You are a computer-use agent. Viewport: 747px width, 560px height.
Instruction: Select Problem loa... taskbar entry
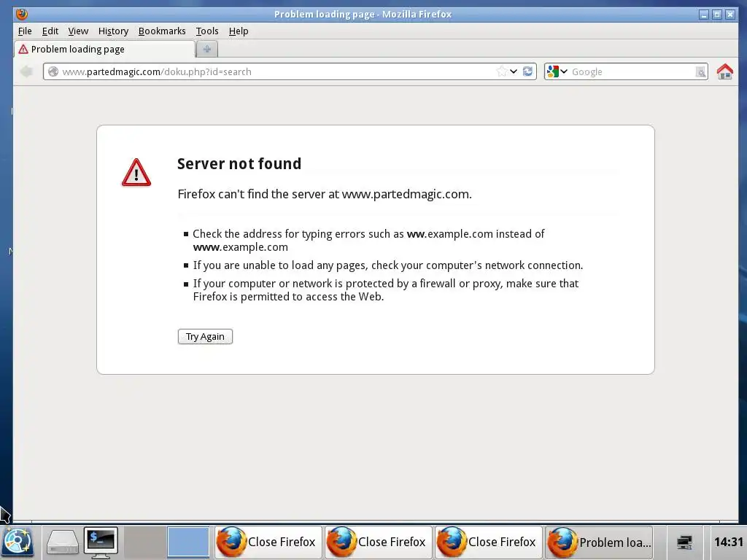pos(598,542)
